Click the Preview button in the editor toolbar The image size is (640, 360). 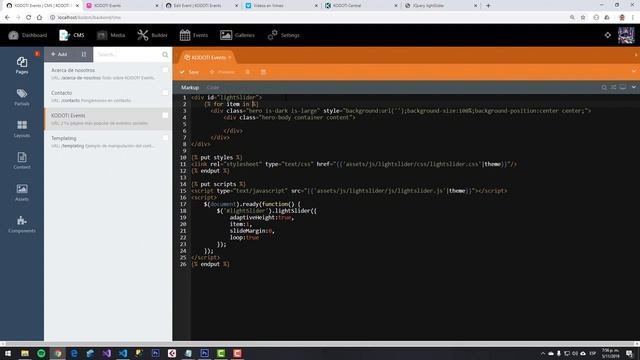coord(222,72)
